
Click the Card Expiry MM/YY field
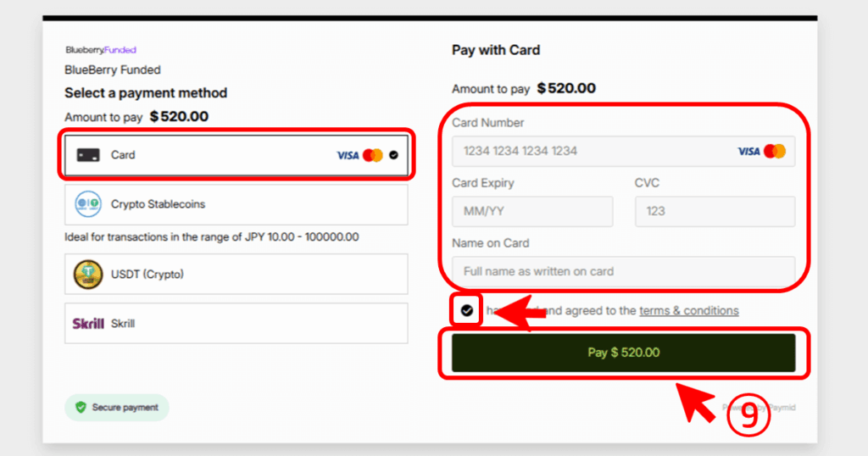[x=532, y=211]
